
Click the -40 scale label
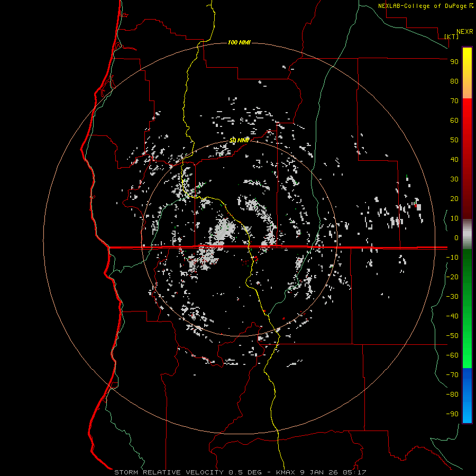pyautogui.click(x=452, y=316)
